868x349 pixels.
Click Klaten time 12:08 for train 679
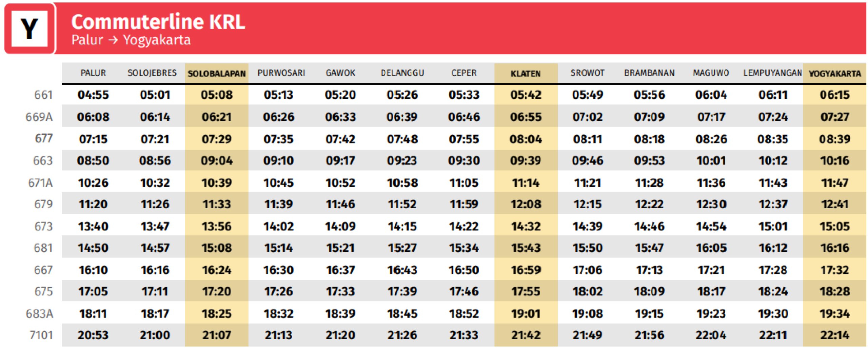pos(526,205)
